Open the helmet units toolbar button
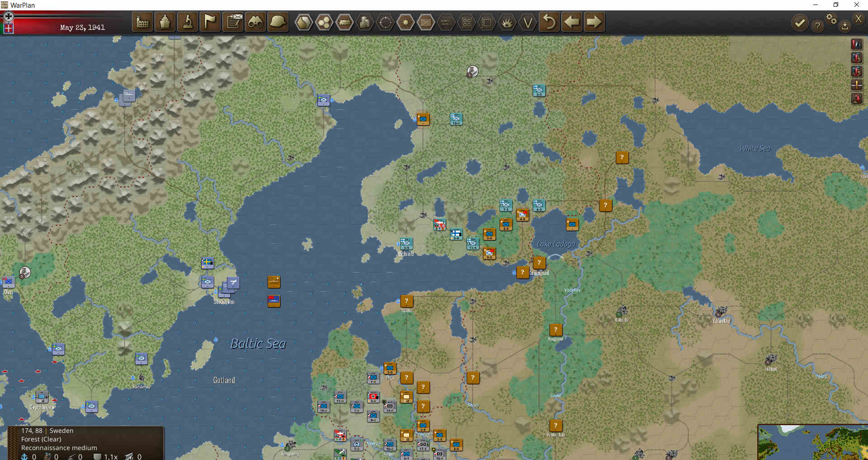 (278, 22)
